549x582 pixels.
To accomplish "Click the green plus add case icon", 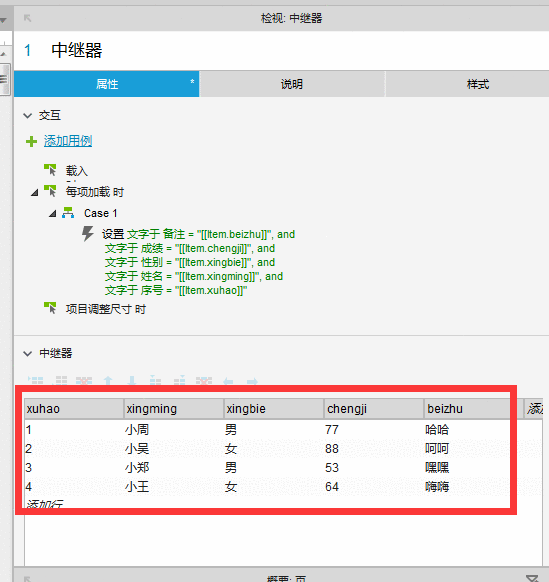I will (32, 141).
